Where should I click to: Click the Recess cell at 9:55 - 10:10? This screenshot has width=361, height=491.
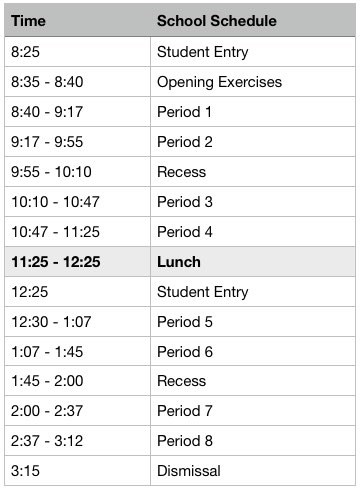click(x=253, y=172)
